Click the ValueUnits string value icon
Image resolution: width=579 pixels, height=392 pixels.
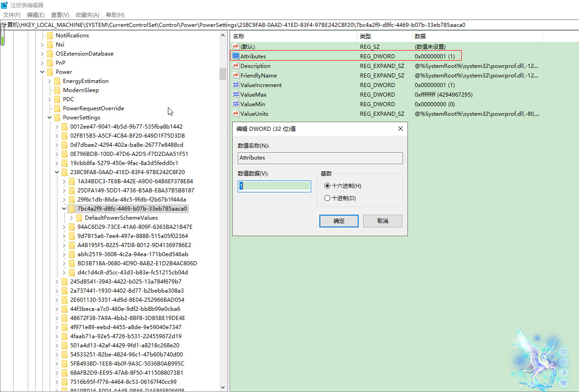[236, 113]
